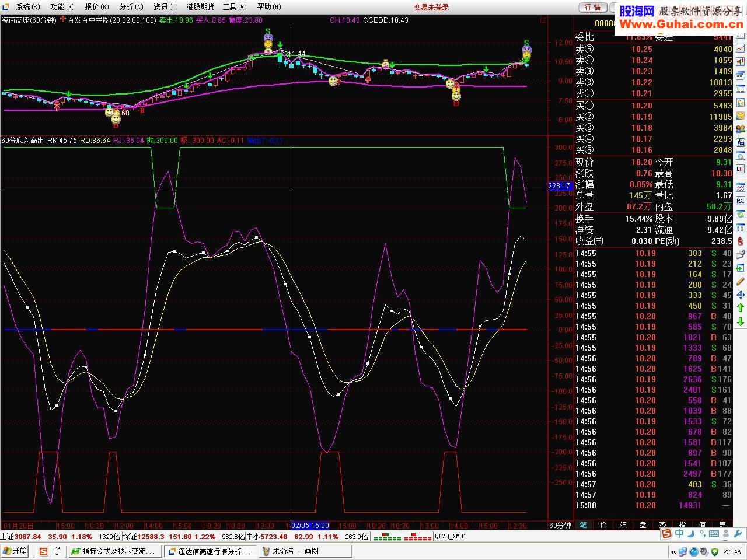Click the ETF icon in sidebar
The height and width of the screenshot is (560, 747).
tap(740, 169)
